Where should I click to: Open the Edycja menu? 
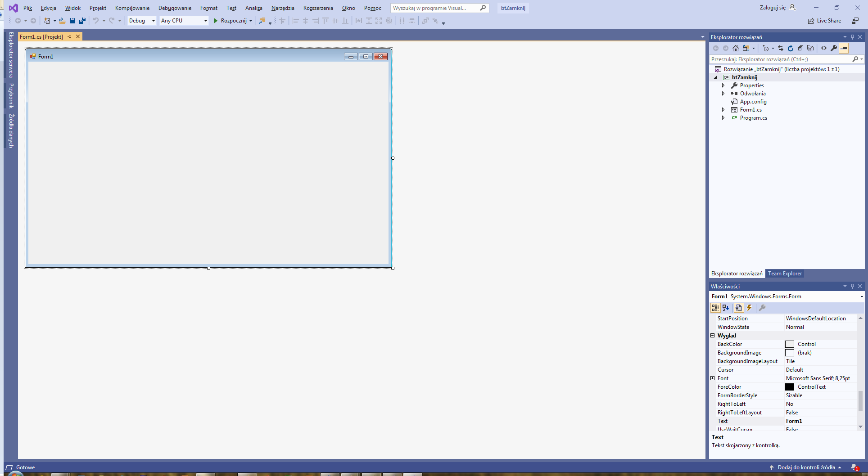tap(48, 8)
